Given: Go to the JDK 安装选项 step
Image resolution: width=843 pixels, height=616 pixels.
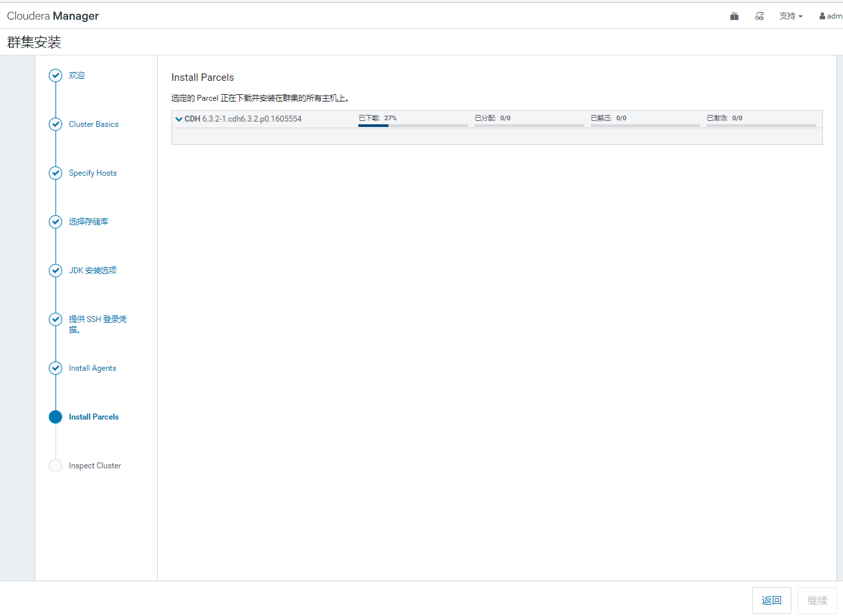Looking at the screenshot, I should coord(93,271).
